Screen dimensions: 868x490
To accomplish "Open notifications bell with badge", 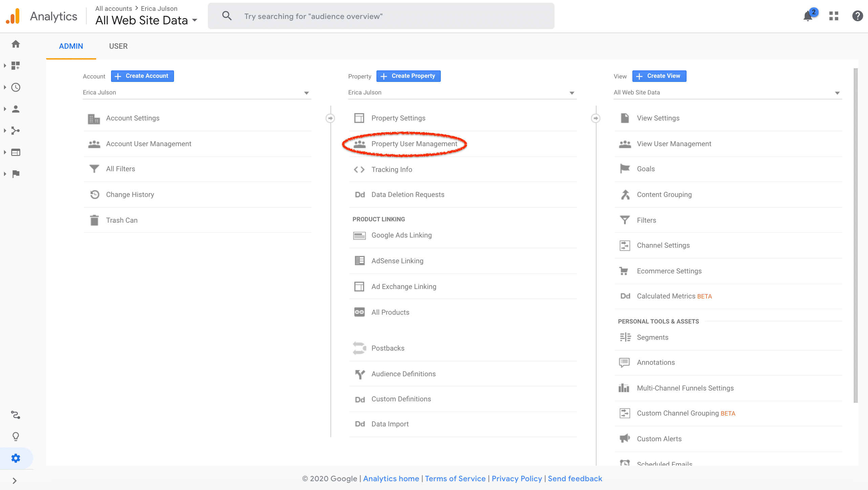I will pyautogui.click(x=808, y=16).
